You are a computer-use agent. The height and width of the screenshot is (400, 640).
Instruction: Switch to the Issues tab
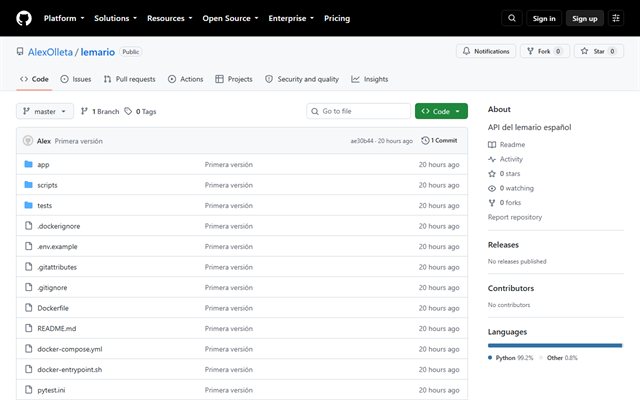76,79
